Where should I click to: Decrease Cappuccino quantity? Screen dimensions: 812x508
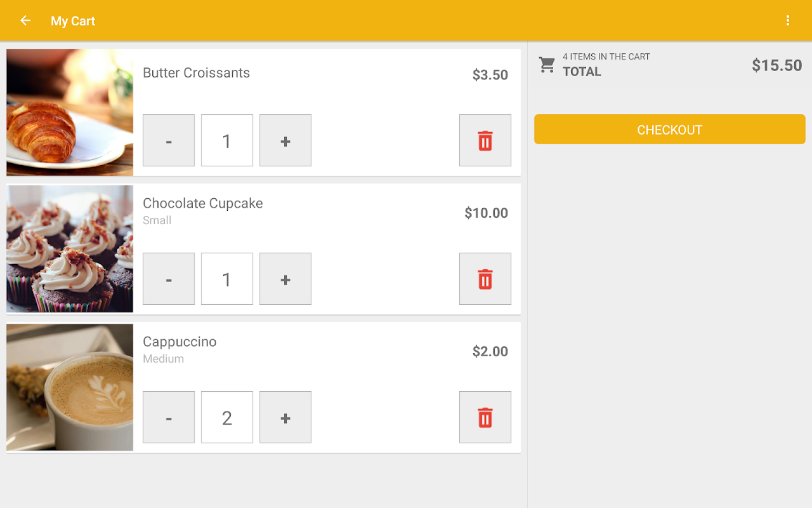pos(169,417)
